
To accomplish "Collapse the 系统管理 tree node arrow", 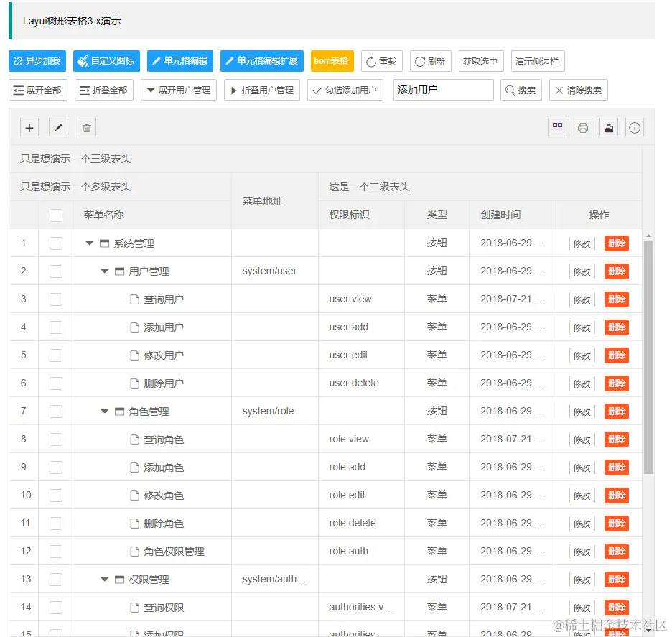I will (x=89, y=243).
